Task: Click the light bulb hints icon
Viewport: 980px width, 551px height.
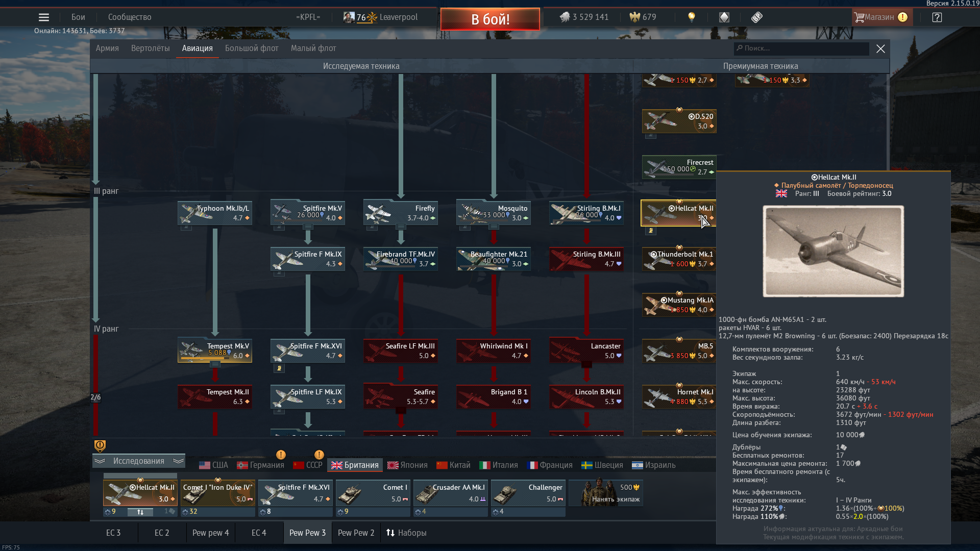Action: pos(692,17)
